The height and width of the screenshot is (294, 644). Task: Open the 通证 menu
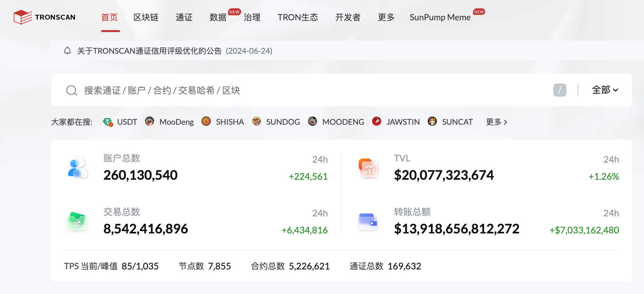pos(184,17)
